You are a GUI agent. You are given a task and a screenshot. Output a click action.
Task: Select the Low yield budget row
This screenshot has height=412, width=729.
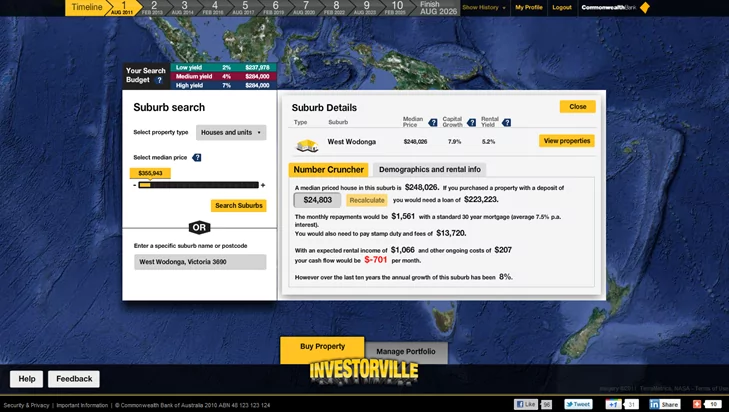[x=223, y=67]
